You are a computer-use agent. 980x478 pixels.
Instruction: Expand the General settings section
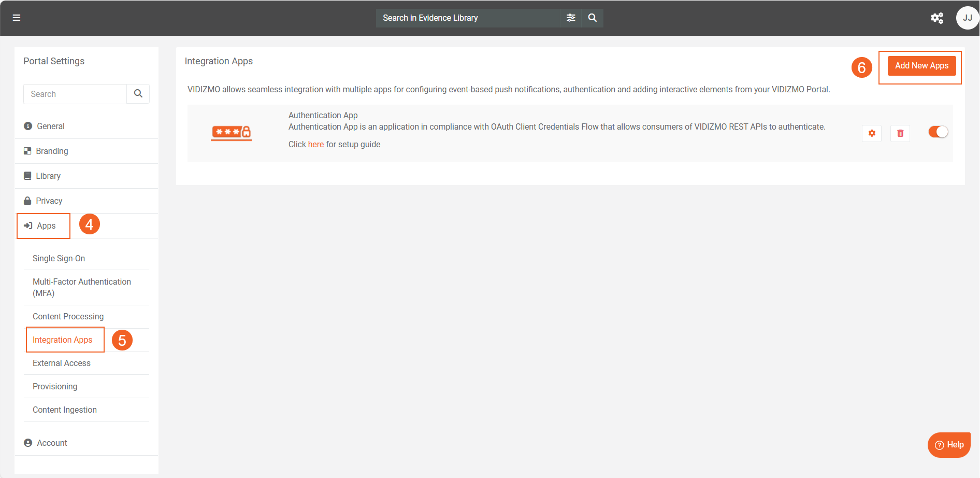[x=51, y=126]
